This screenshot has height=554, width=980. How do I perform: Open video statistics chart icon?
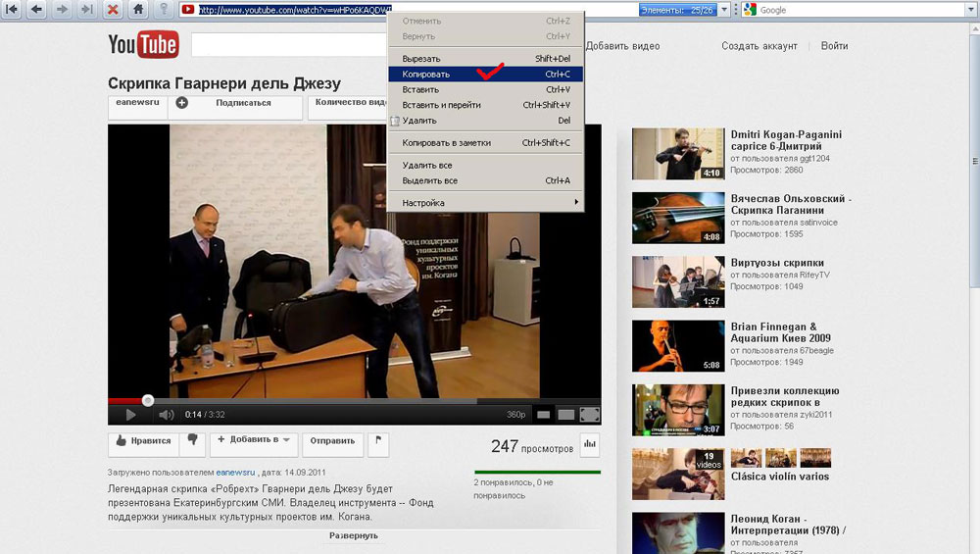click(589, 445)
